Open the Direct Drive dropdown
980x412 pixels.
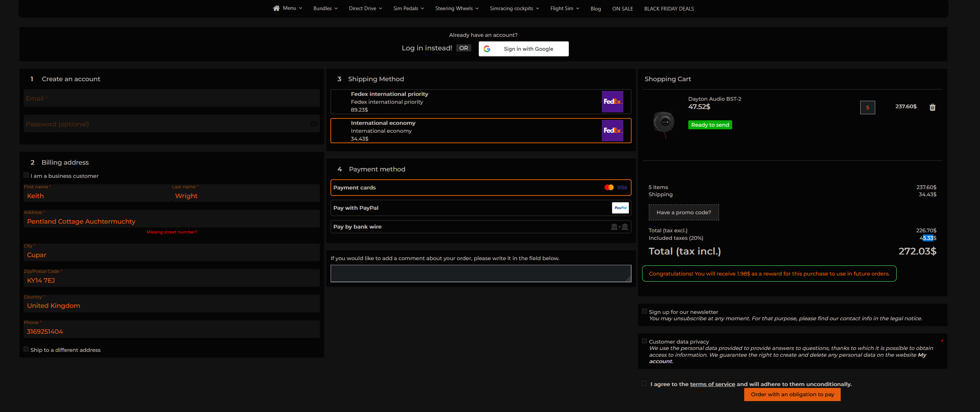[365, 8]
